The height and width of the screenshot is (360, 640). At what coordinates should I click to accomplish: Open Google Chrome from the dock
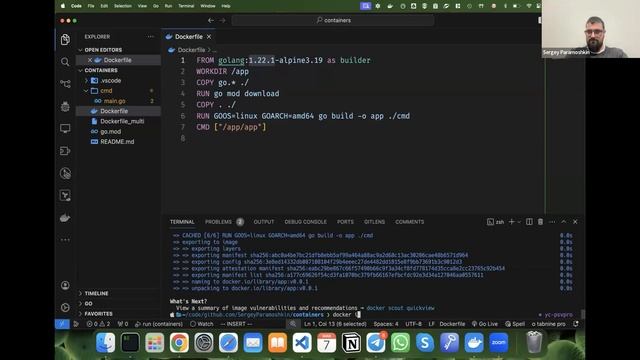point(179,342)
